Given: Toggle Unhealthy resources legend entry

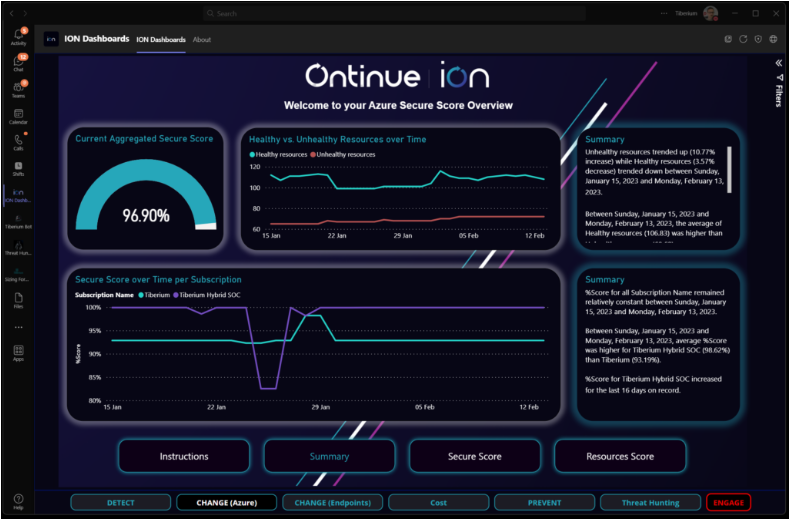Looking at the screenshot, I should [343, 155].
